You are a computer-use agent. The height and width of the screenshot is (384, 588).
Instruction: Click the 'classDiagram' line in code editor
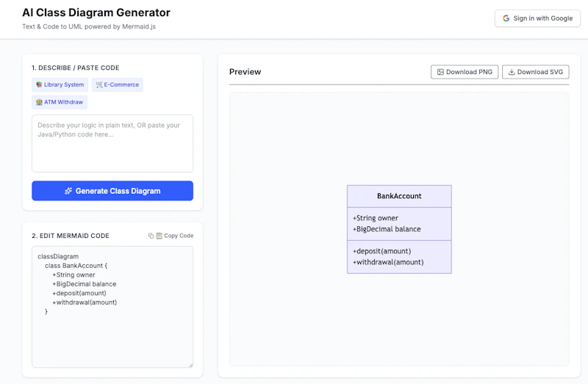(58, 256)
